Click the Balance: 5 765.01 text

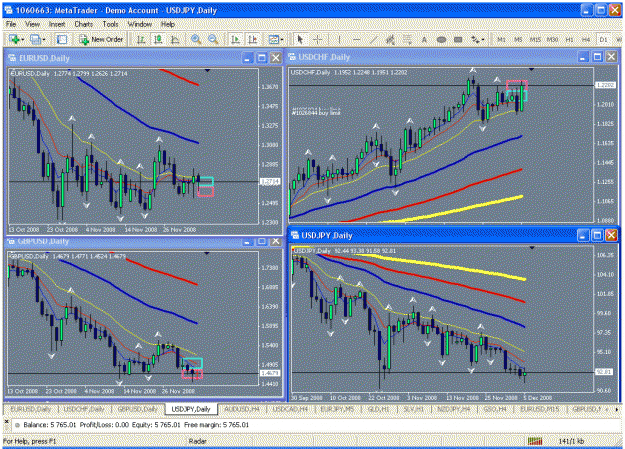[x=49, y=425]
